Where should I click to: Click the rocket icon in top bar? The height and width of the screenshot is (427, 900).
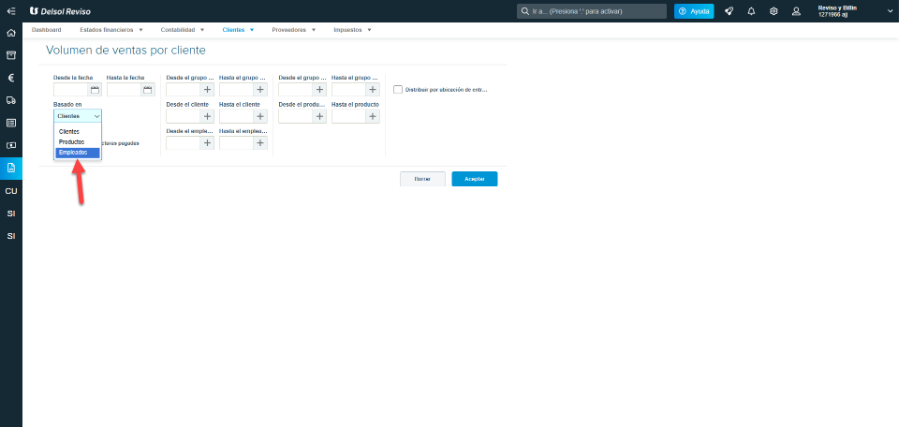click(x=729, y=11)
